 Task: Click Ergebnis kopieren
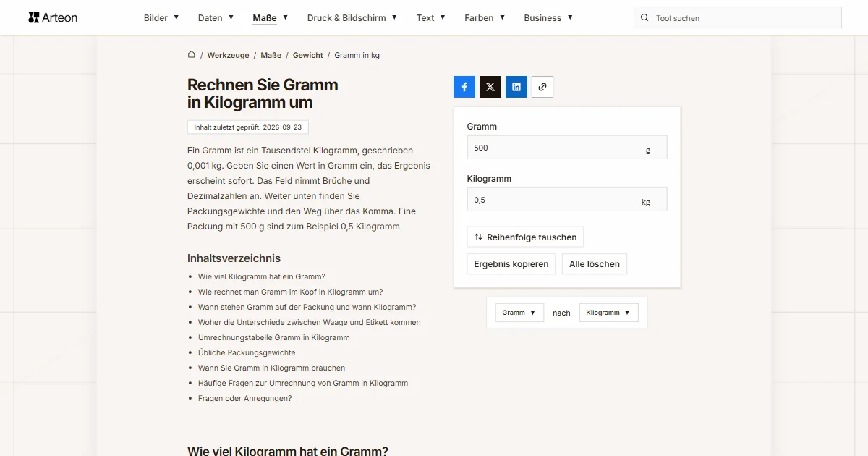(x=511, y=264)
